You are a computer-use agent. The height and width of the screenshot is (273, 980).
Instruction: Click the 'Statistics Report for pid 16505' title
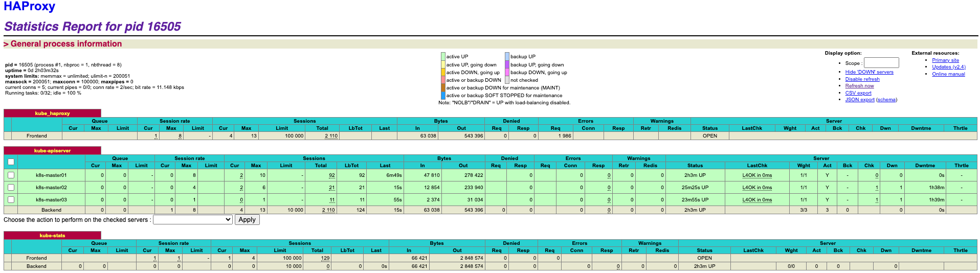click(x=93, y=27)
